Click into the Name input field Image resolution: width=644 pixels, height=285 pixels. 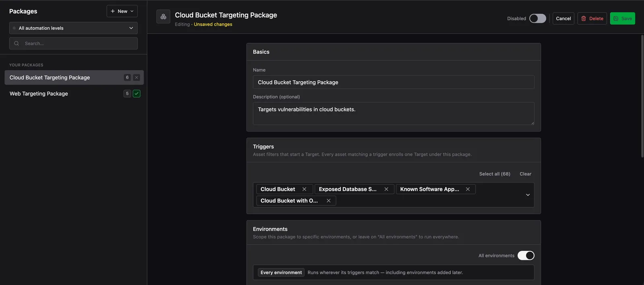pyautogui.click(x=394, y=82)
